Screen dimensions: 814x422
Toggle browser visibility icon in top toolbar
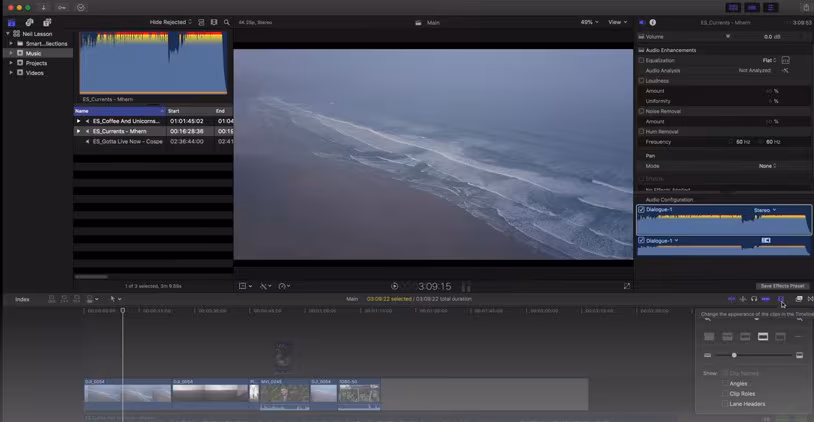point(733,7)
